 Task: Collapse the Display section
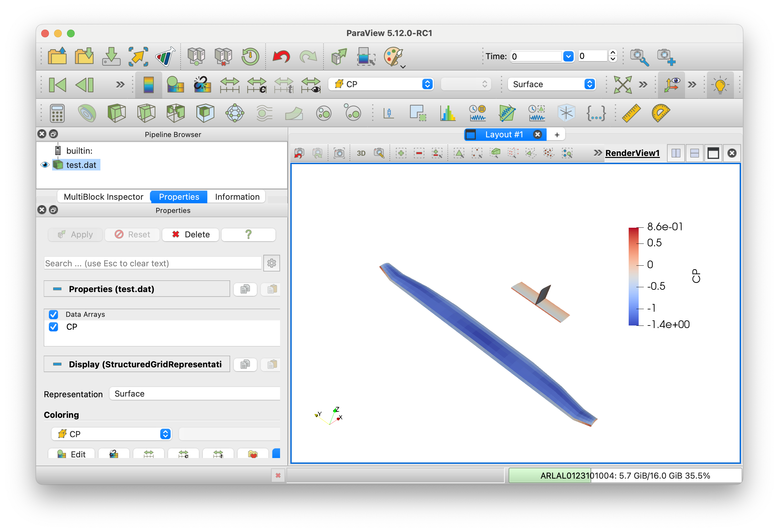pyautogui.click(x=136, y=364)
